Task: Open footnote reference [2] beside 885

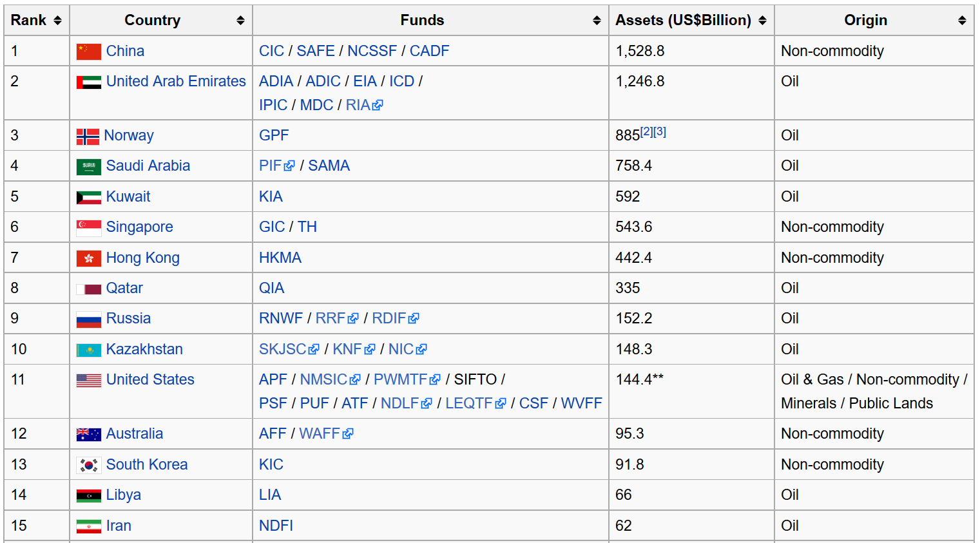Action: pos(647,131)
